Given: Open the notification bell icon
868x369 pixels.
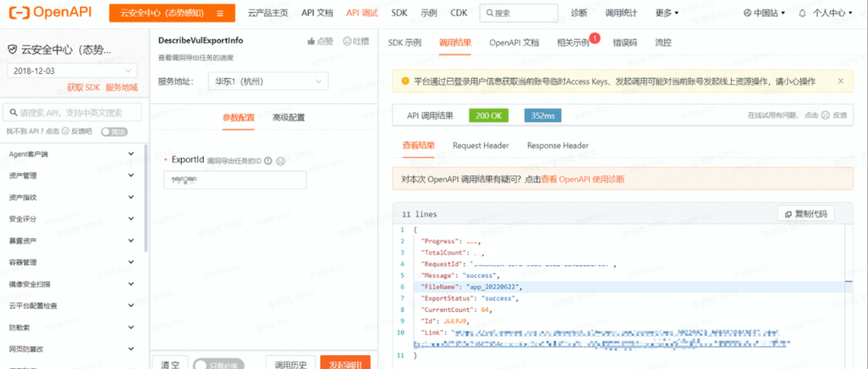Looking at the screenshot, I should [802, 13].
